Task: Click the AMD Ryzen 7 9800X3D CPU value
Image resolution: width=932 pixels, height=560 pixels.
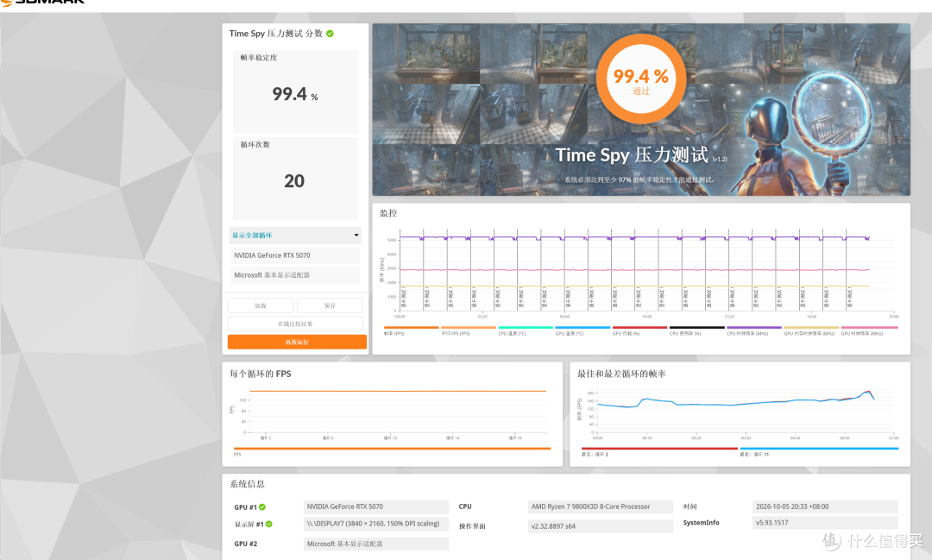Action: click(601, 507)
